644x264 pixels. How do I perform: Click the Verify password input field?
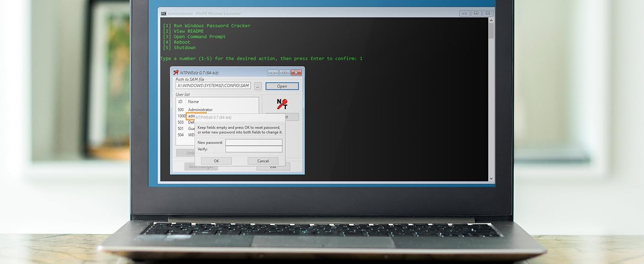point(254,149)
